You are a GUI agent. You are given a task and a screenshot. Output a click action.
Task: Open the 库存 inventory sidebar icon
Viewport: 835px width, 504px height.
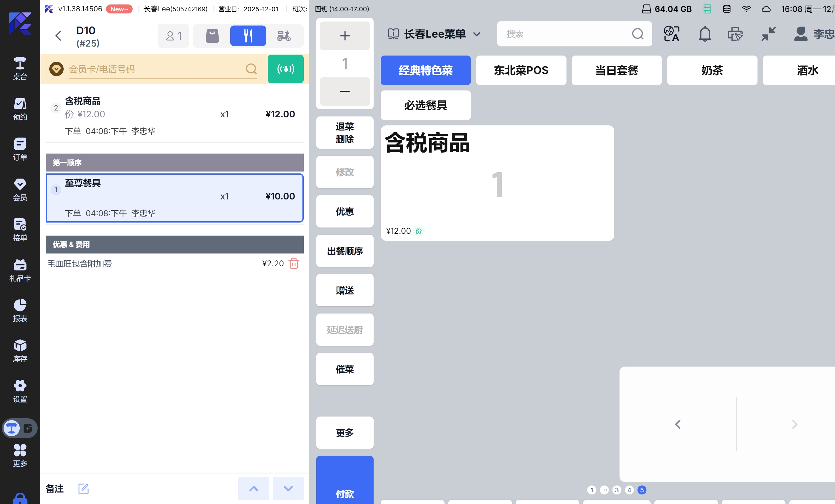pos(20,351)
